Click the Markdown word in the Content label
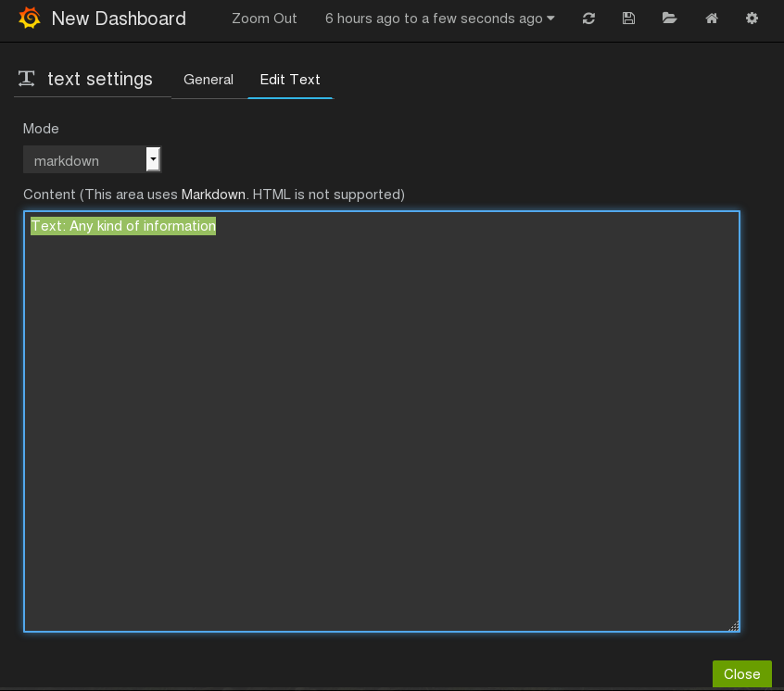784x691 pixels. pos(213,195)
